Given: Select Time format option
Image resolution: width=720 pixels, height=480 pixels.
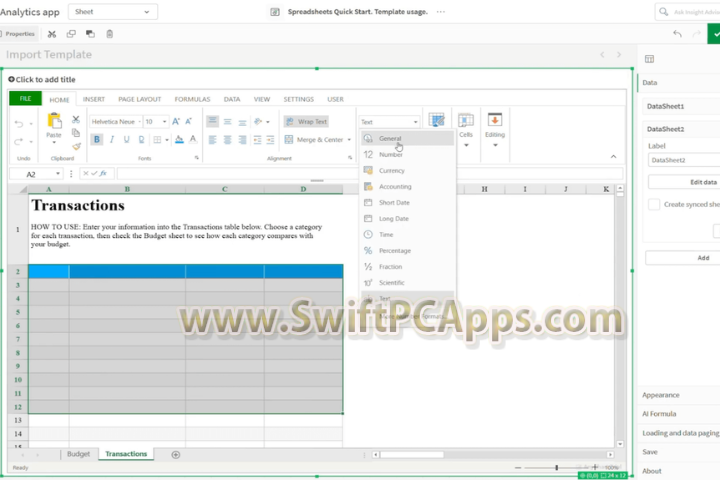Looking at the screenshot, I should (407, 234).
